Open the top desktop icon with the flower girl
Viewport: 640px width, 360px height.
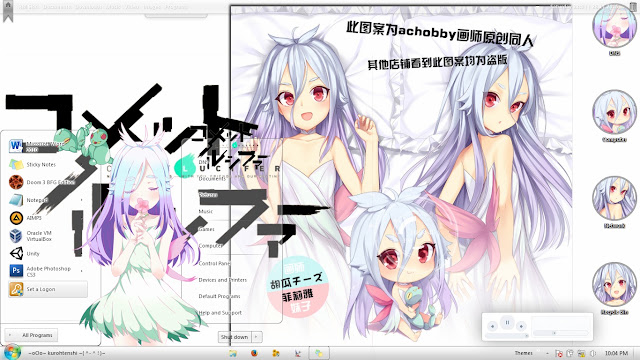(x=614, y=29)
